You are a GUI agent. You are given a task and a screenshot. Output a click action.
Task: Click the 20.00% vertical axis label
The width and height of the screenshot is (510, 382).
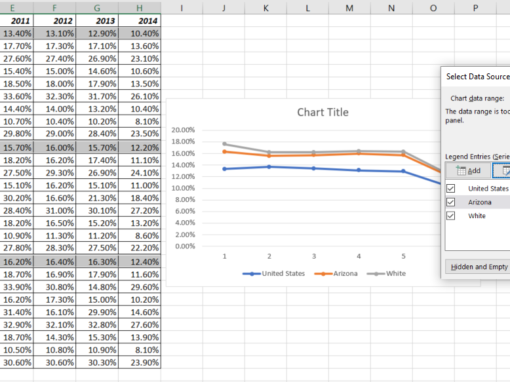tap(183, 130)
